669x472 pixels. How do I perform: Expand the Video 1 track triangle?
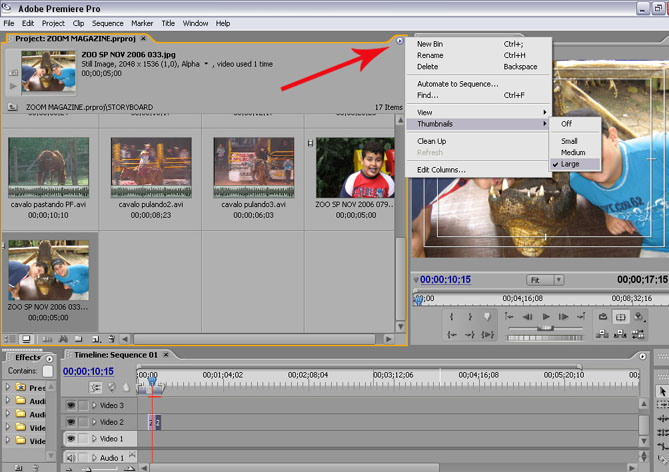pyautogui.click(x=95, y=439)
